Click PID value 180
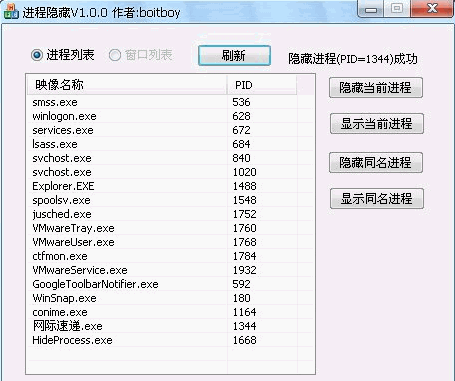Screen dimensions: 455x381 (x=241, y=298)
